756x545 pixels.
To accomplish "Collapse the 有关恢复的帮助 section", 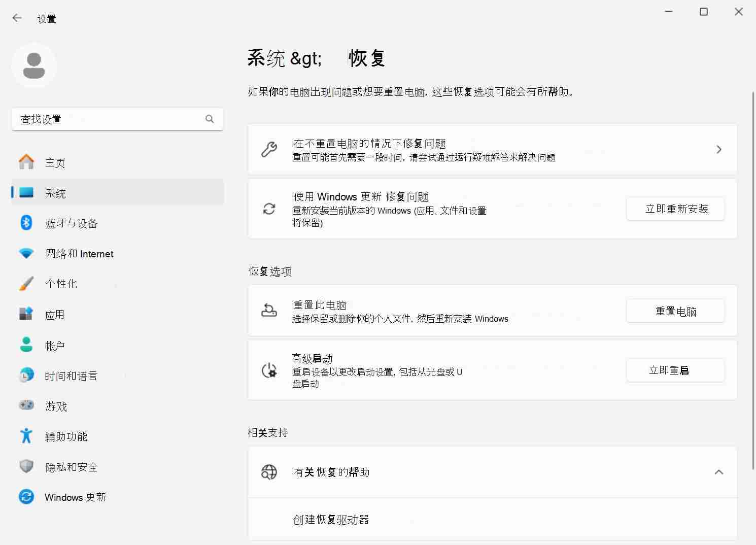I will pyautogui.click(x=719, y=472).
